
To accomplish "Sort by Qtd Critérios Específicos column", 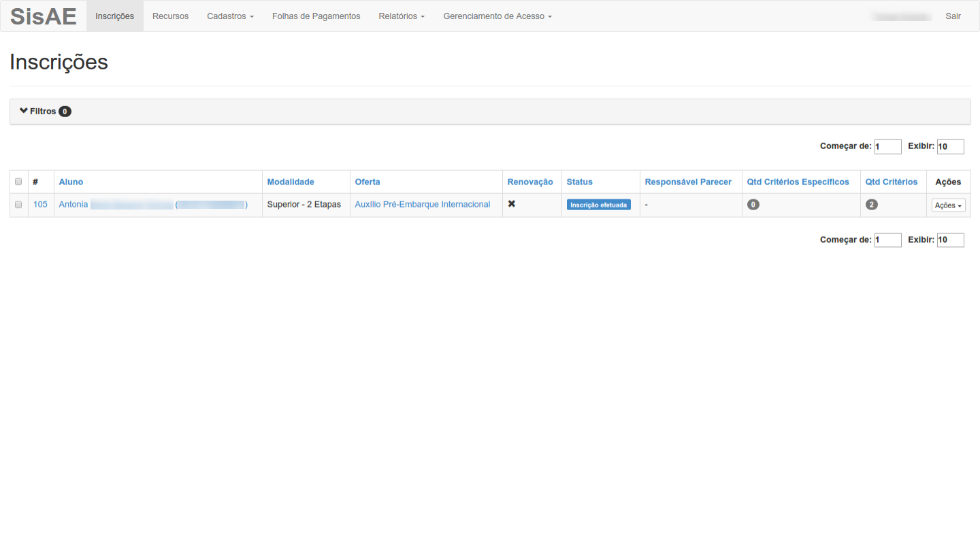I will (798, 182).
